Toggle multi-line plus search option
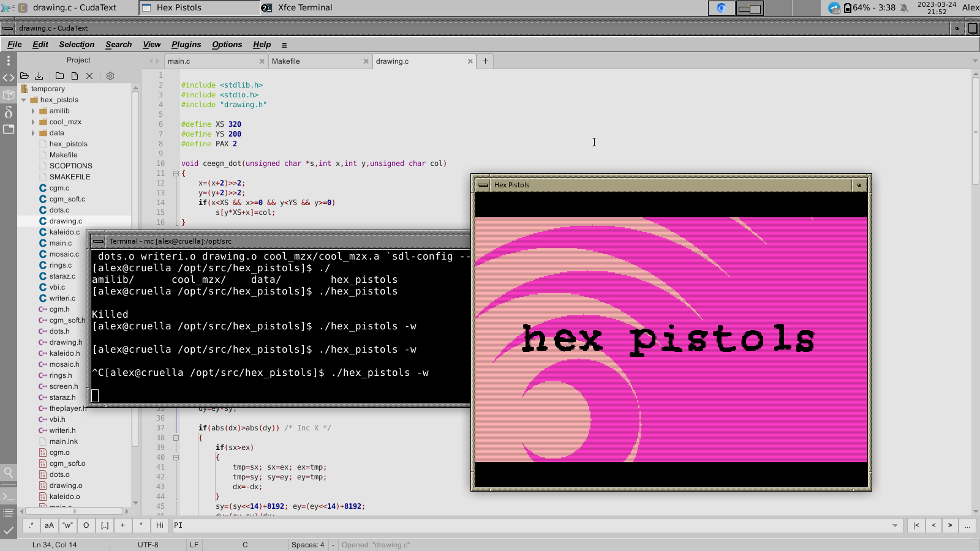The height and width of the screenshot is (551, 980). coord(123,525)
